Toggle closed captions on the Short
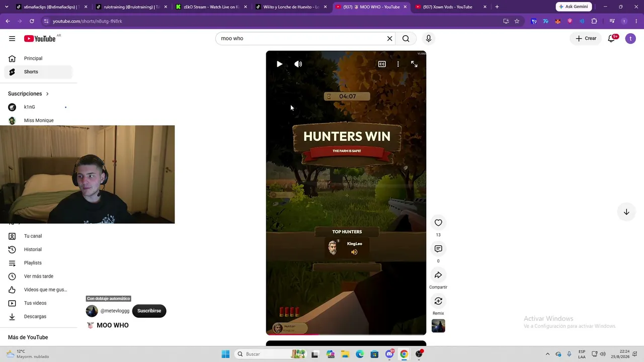 pos(382,64)
